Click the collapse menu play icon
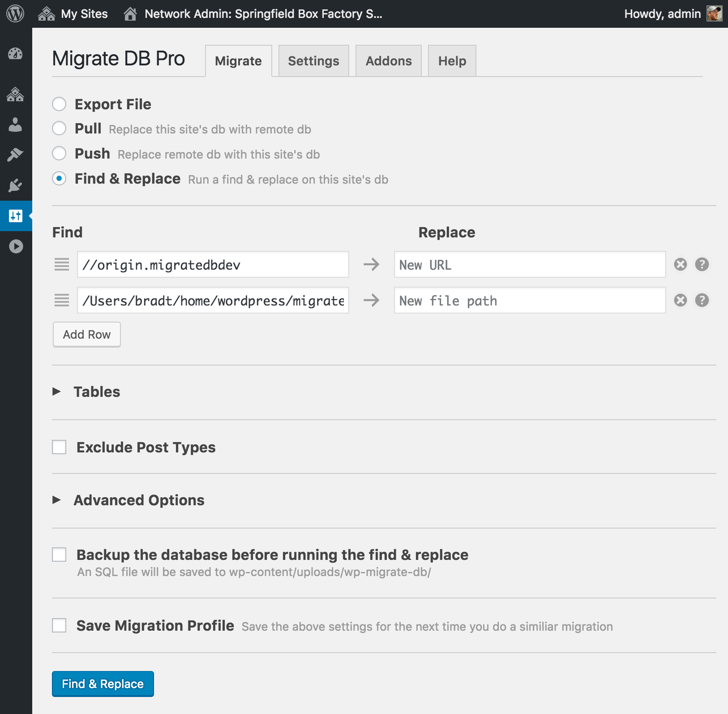The image size is (728, 714). pyautogui.click(x=16, y=246)
